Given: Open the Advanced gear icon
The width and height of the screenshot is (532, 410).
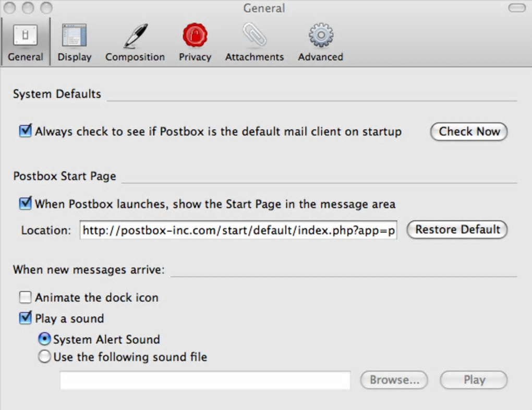Looking at the screenshot, I should [321, 35].
